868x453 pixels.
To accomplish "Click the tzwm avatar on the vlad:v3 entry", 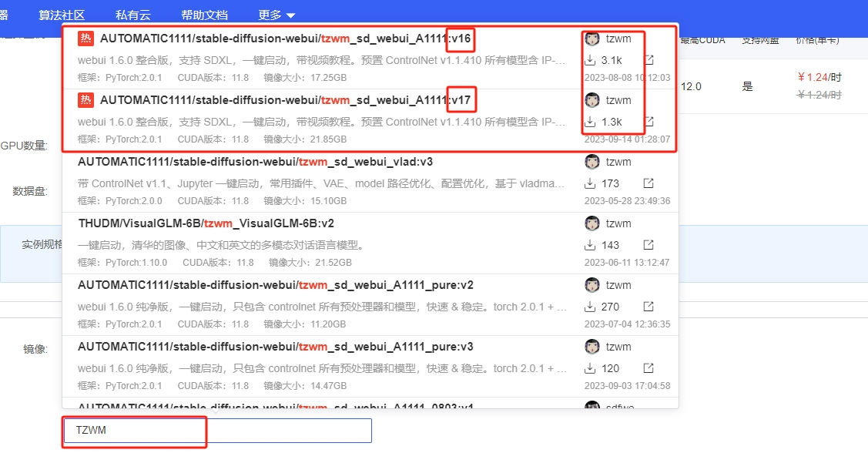I will [591, 161].
